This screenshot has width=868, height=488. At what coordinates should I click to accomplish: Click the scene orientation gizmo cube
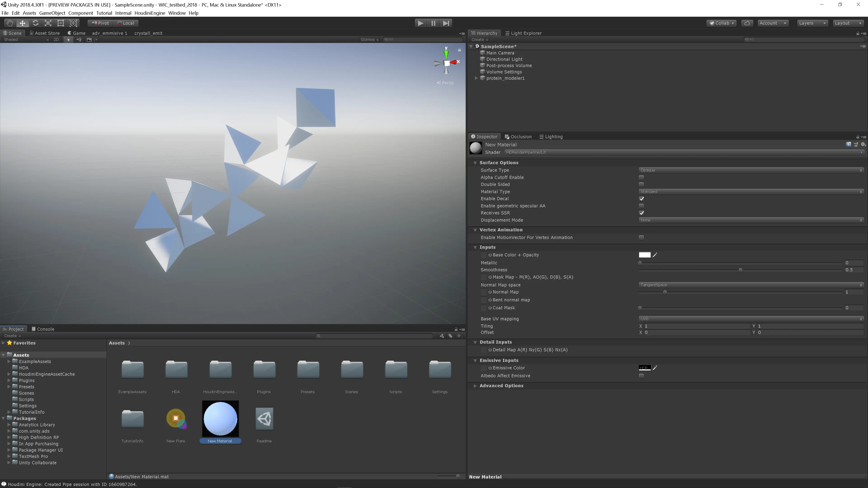pyautogui.click(x=446, y=63)
